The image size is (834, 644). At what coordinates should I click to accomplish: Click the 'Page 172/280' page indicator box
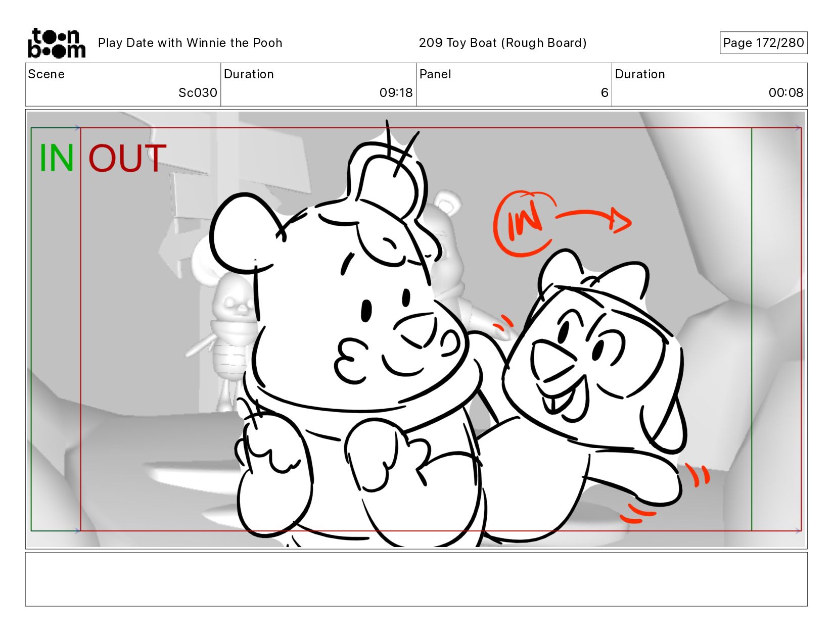pos(763,43)
